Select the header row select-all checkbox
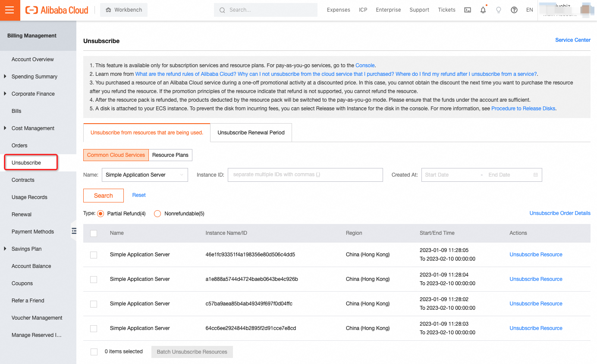Screen dimensions: 597x364 coord(94,233)
